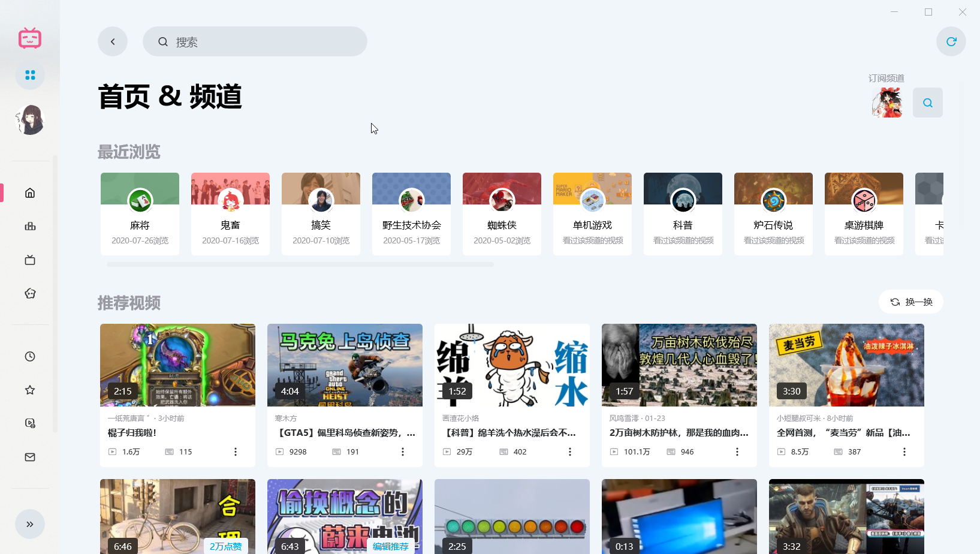Click the Bilibili logo icon

[30, 38]
